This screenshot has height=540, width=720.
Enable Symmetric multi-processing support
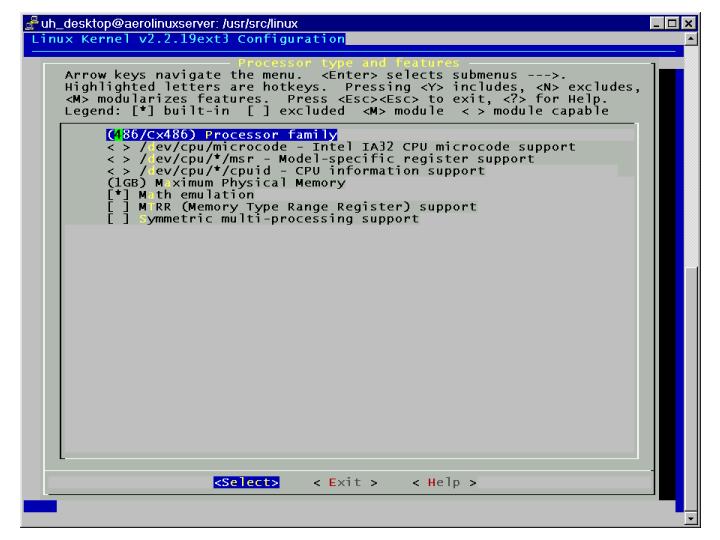click(x=115, y=219)
